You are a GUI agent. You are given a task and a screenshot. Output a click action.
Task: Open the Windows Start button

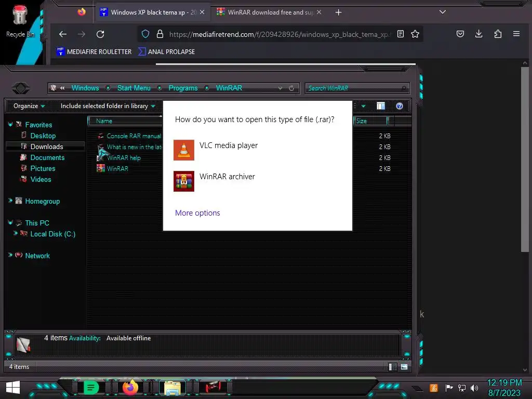point(13,388)
